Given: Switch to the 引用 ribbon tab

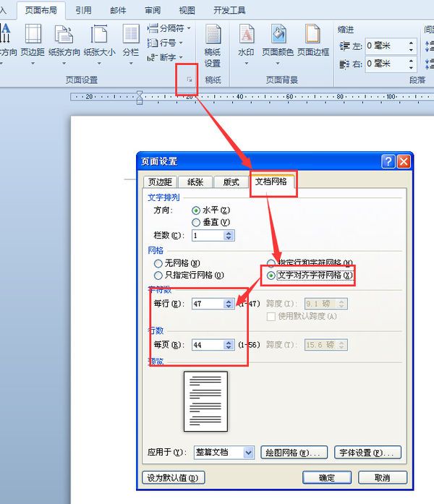Looking at the screenshot, I should (x=84, y=10).
